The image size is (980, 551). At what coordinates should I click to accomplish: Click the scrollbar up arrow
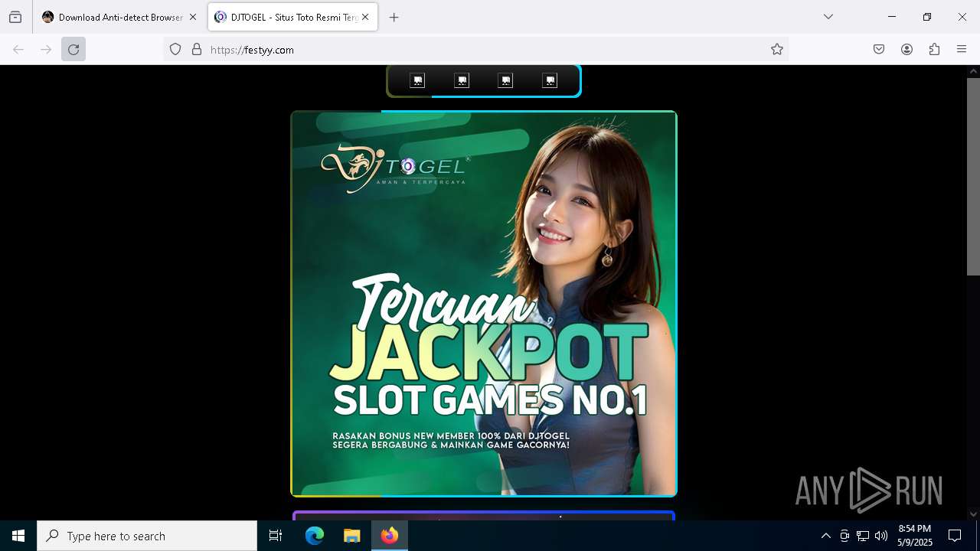973,71
